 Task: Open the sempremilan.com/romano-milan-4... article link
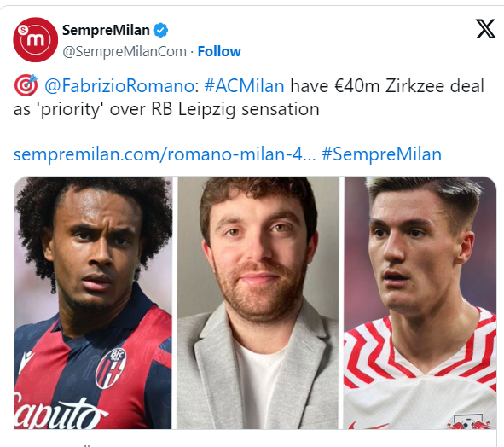click(165, 154)
